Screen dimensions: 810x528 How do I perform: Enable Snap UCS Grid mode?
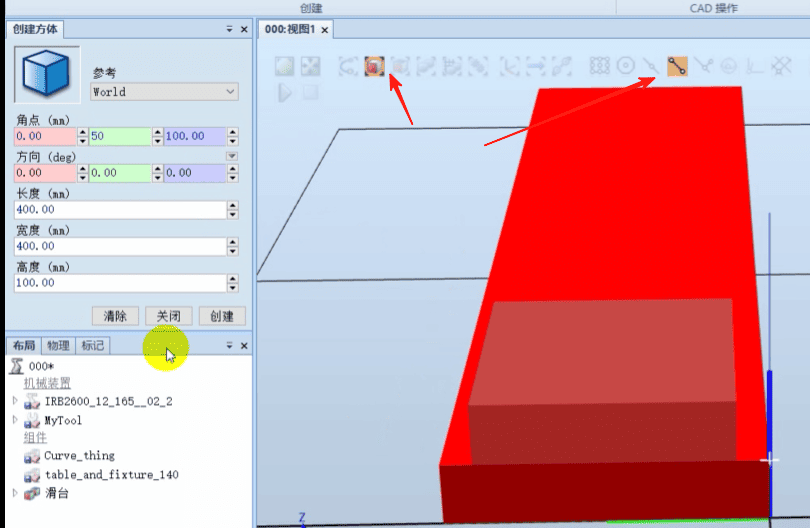781,66
